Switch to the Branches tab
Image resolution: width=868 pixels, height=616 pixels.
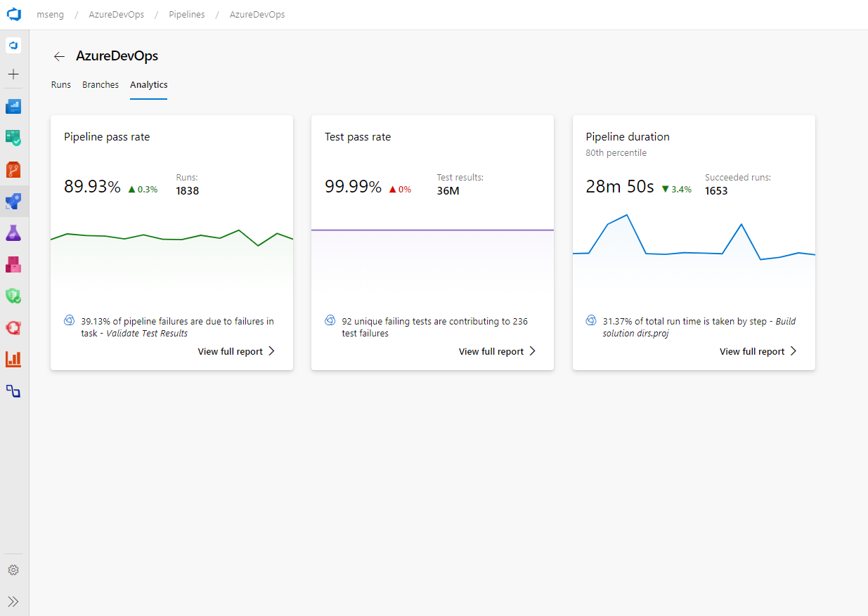tap(100, 84)
